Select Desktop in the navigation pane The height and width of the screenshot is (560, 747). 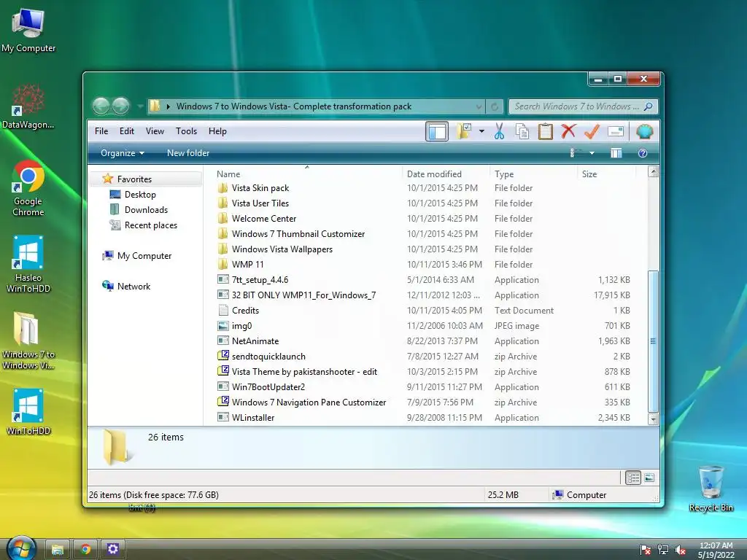(x=140, y=194)
